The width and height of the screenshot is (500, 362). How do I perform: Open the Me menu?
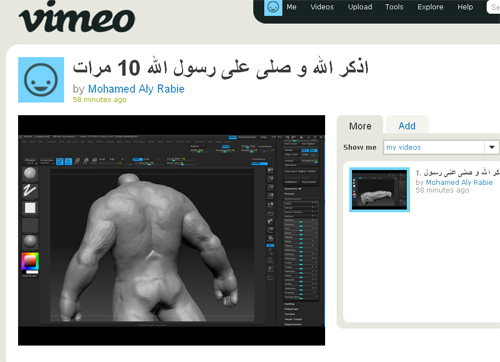(x=291, y=7)
